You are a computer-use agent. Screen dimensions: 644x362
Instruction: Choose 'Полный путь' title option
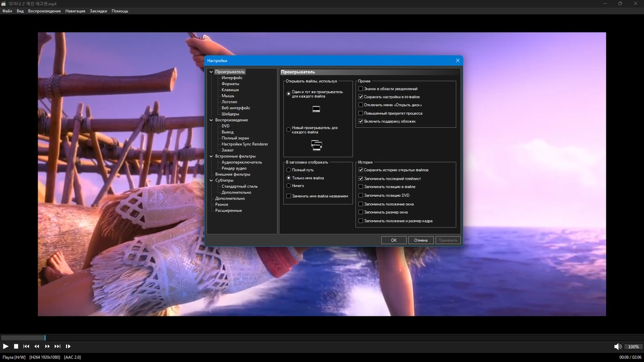[289, 170]
